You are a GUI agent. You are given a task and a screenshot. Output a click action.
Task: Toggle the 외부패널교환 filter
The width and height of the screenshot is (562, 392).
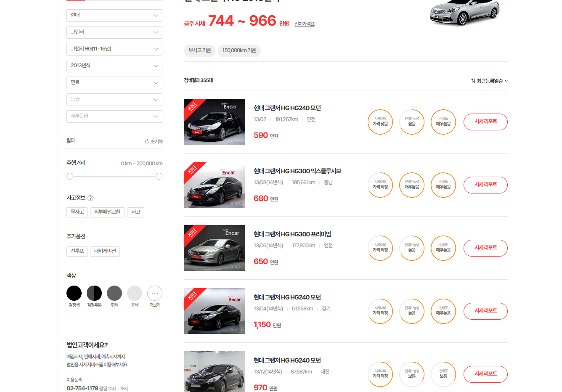[107, 212]
